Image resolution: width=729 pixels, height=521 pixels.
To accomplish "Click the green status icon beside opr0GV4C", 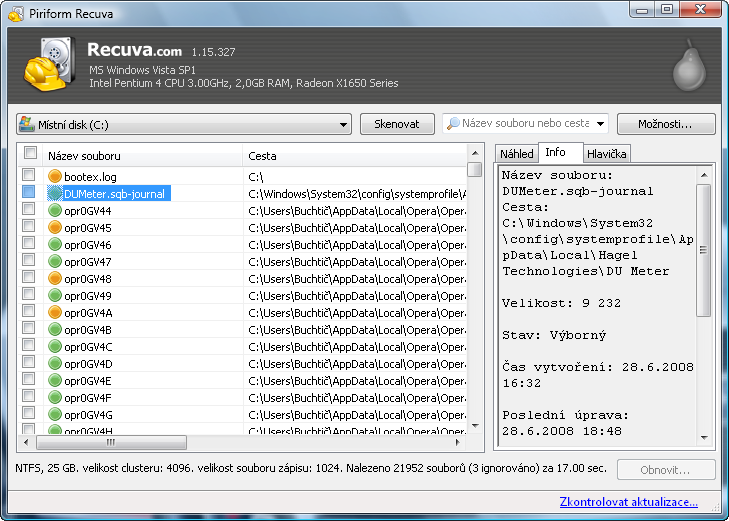I will click(55, 346).
